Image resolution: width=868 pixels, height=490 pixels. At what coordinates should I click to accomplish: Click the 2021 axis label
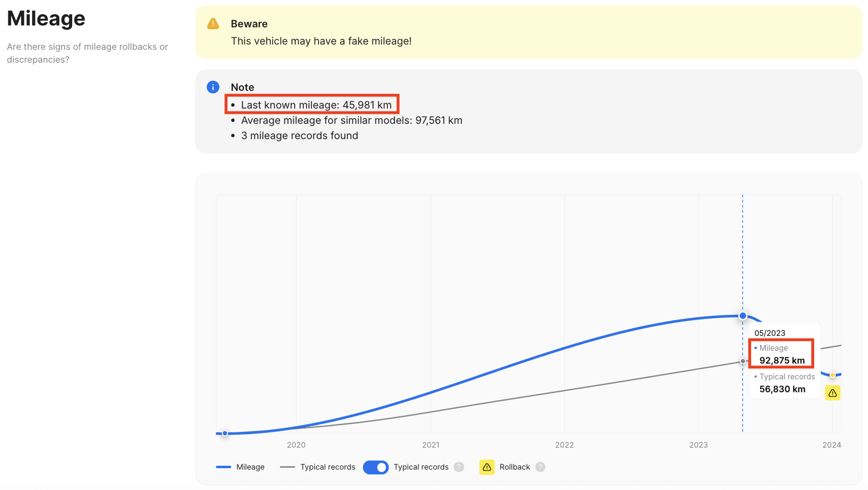click(x=430, y=445)
